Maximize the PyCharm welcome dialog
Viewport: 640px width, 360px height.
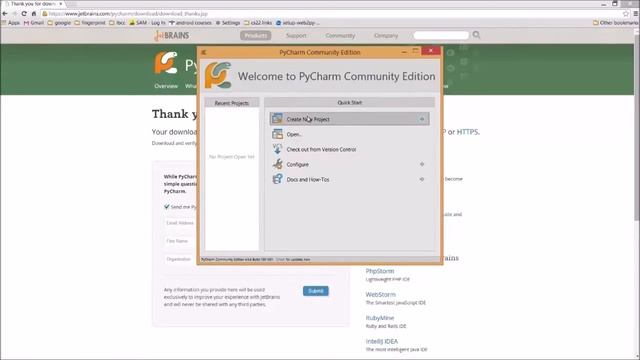coord(416,51)
